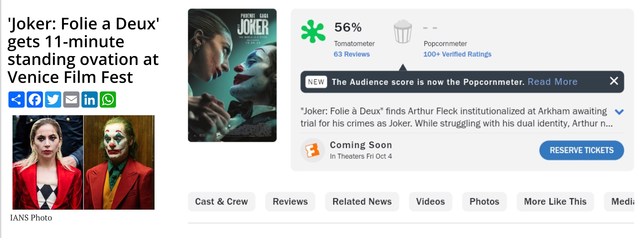Click the generic share icon
644x238 pixels.
pos(17,100)
